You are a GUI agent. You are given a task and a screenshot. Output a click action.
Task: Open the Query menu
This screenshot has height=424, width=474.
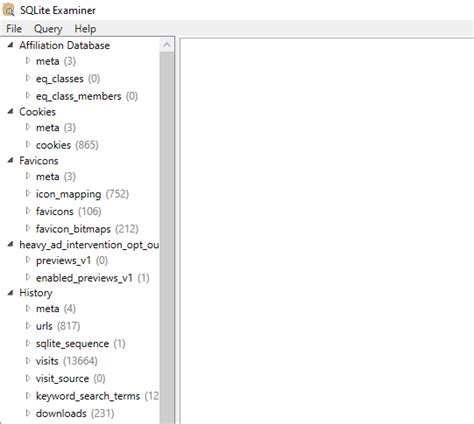[x=48, y=29]
